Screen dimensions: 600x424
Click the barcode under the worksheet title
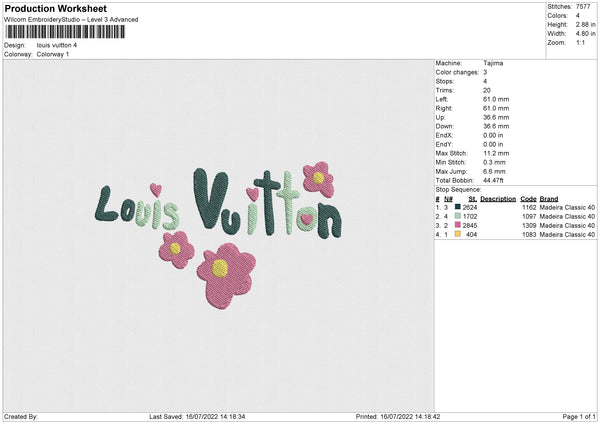(65, 32)
